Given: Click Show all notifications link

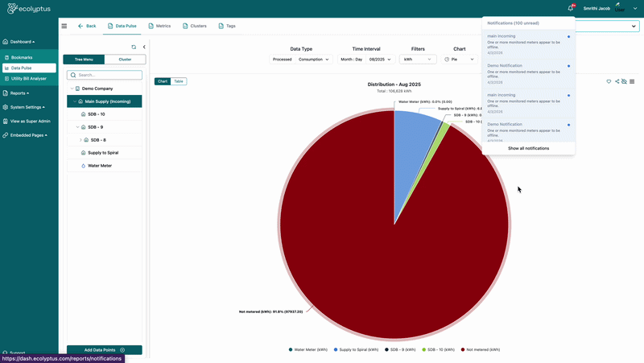Looking at the screenshot, I should (x=529, y=148).
